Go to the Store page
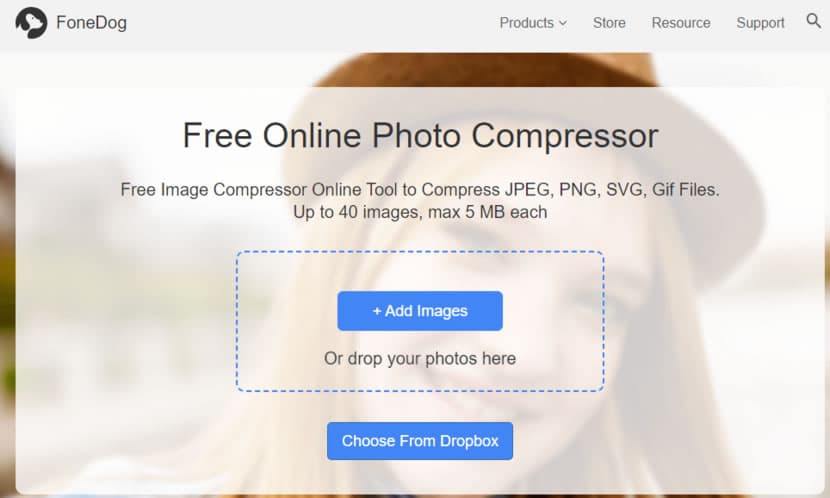The height and width of the screenshot is (498, 830). [x=609, y=23]
